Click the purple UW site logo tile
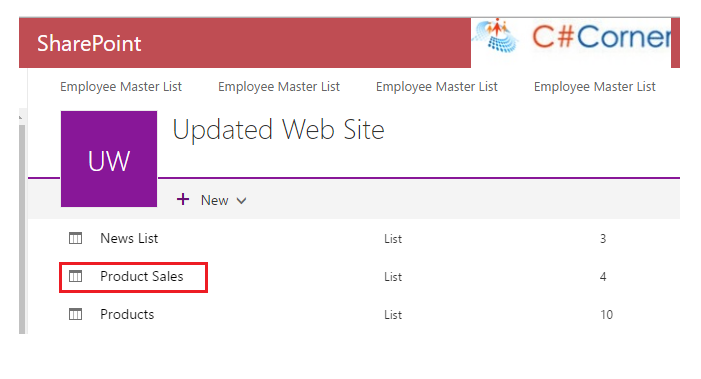Screen dimensions: 701x379 (109, 159)
